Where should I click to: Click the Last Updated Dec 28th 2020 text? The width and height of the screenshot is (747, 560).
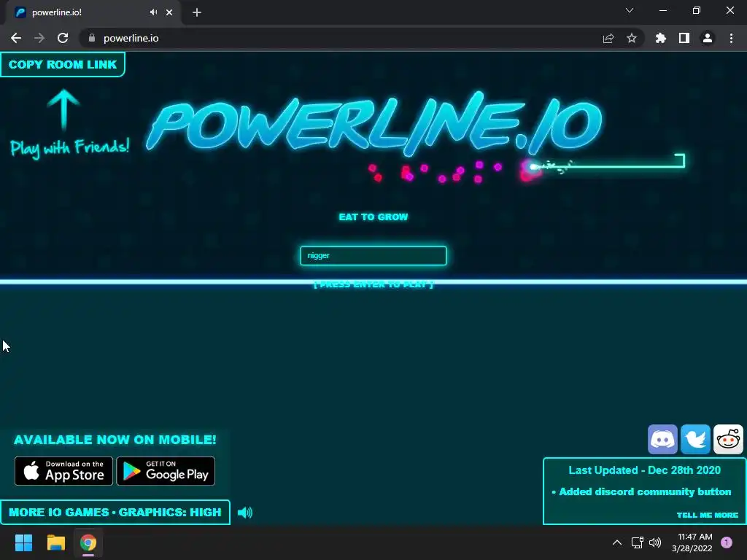point(645,470)
